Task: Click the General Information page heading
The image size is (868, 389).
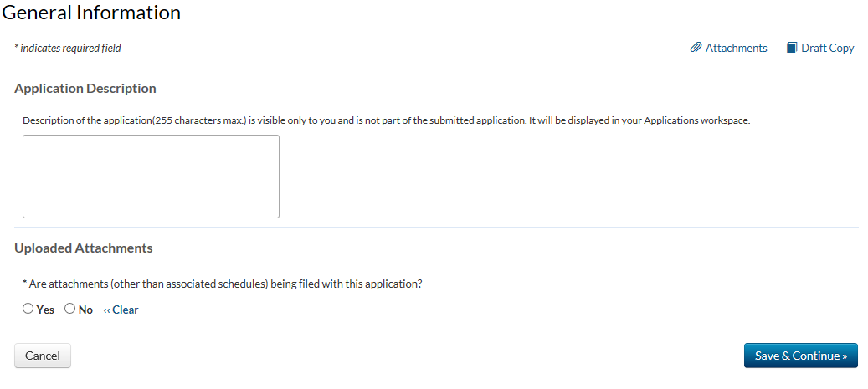Action: [x=90, y=13]
